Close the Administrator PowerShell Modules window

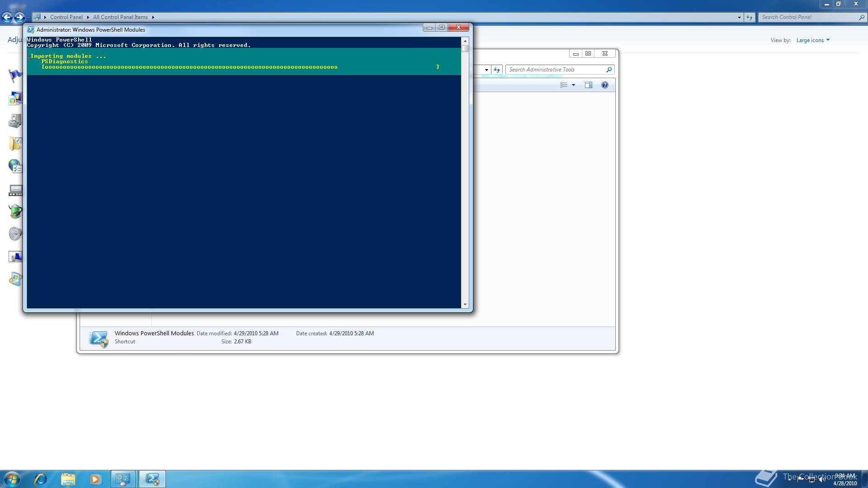tap(458, 28)
